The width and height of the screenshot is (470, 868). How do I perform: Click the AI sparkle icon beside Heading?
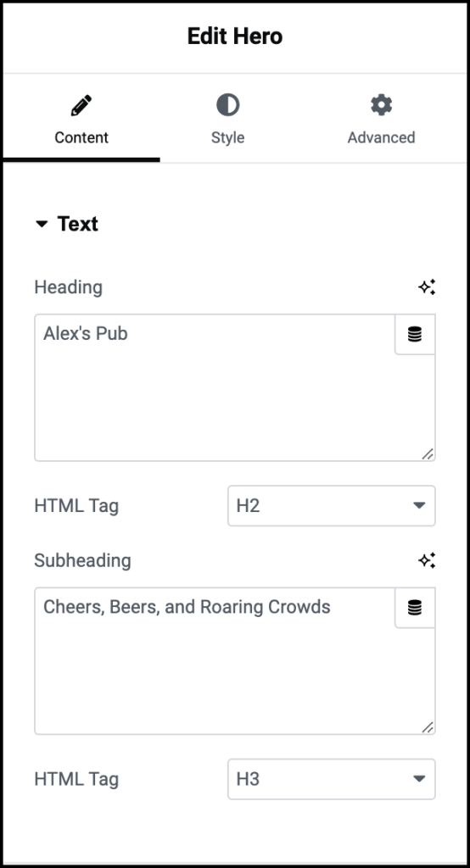(427, 287)
